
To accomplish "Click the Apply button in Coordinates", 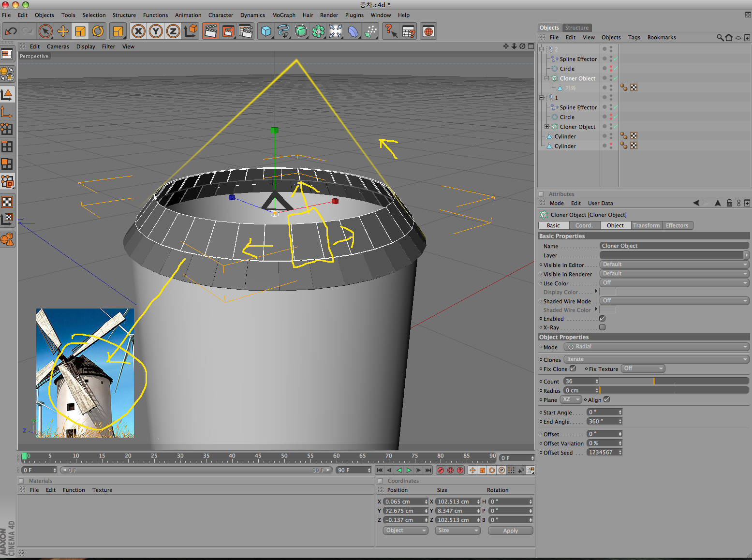I will tap(510, 531).
